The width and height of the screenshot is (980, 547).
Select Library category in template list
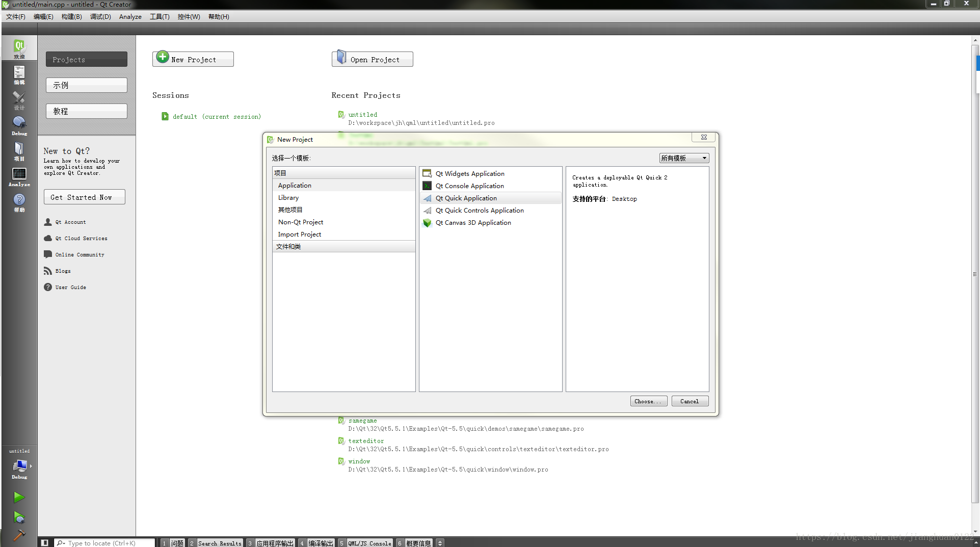[344, 197]
